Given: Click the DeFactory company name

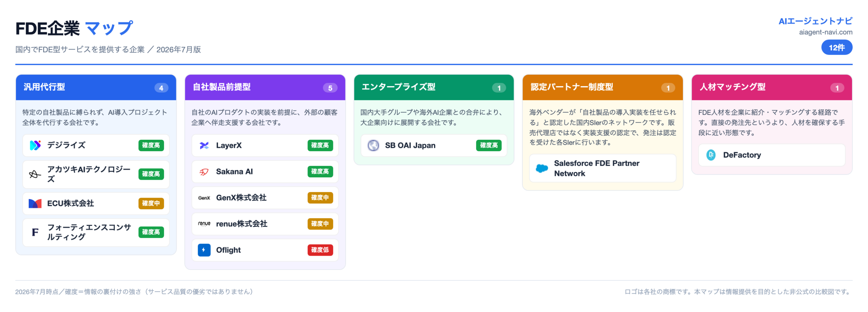Looking at the screenshot, I should 742,155.
